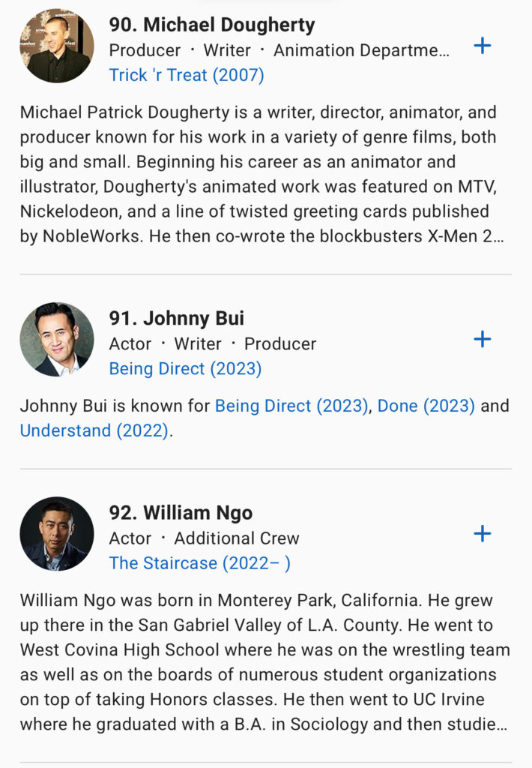The image size is (532, 768).
Task: Add Michael Dougherty with the plus icon
Action: coord(483,46)
